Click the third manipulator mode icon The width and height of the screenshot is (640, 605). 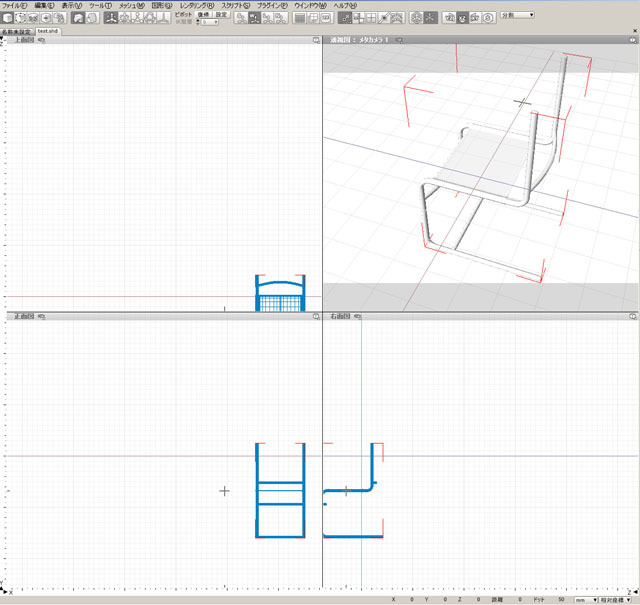pos(138,18)
